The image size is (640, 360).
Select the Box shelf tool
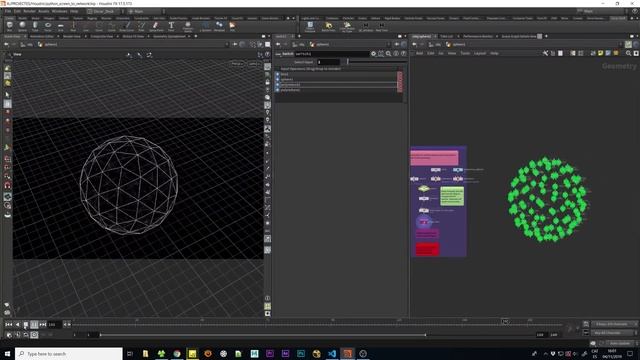[x=9, y=27]
